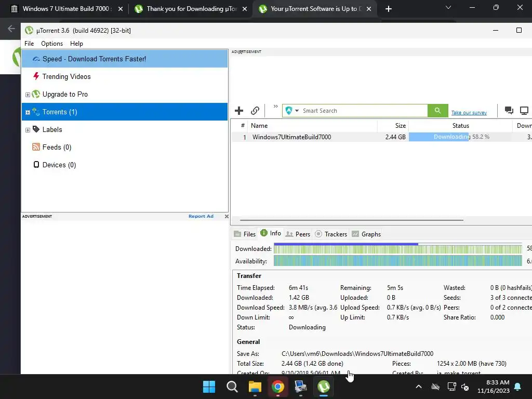Open the File menu
This screenshot has width=532, height=399.
point(29,44)
